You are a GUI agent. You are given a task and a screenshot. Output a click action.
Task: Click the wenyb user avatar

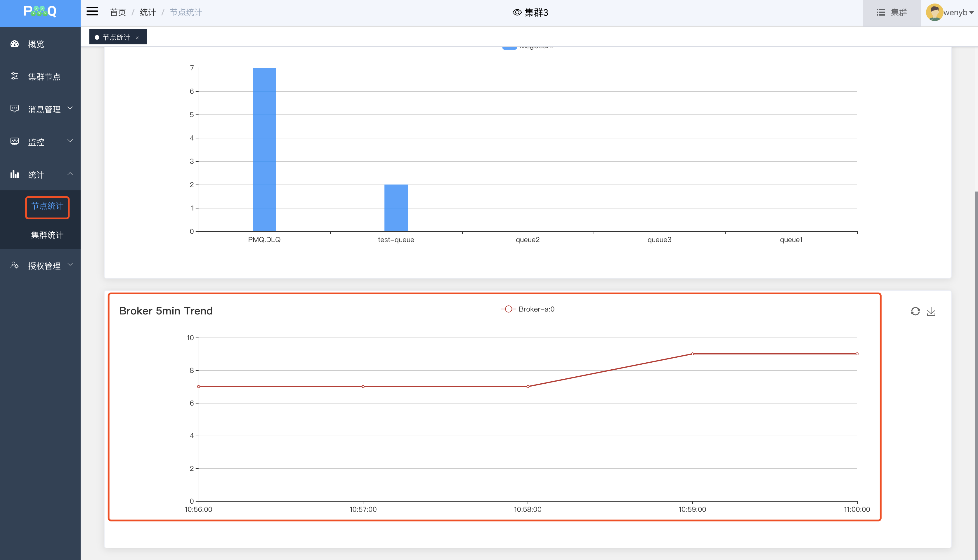click(x=934, y=12)
